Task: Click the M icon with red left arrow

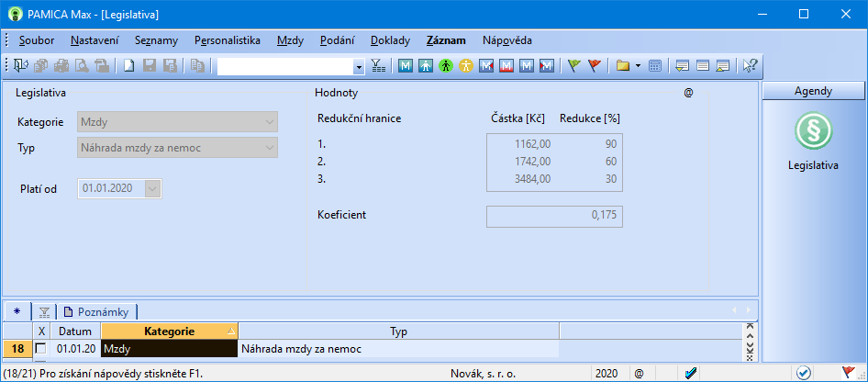Action: point(486,66)
